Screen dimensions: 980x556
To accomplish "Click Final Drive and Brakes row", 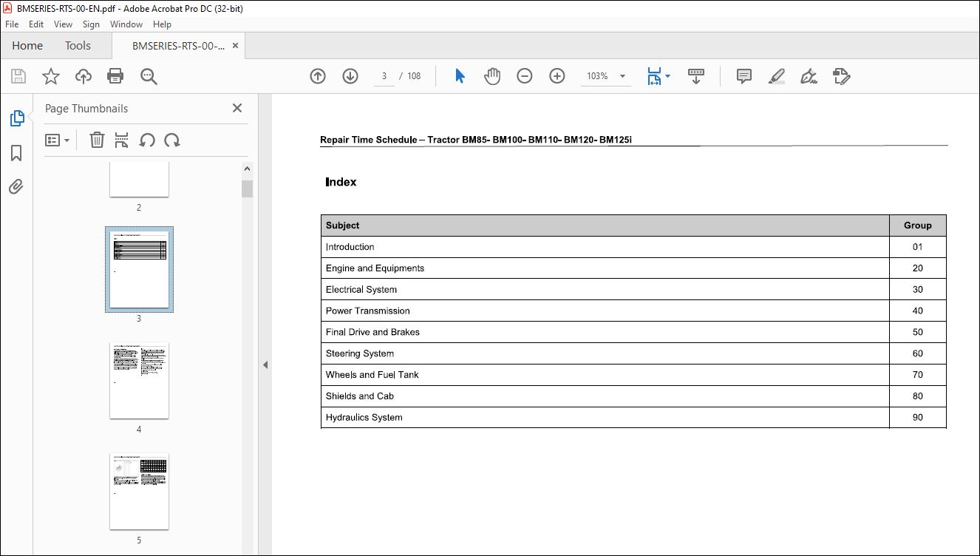I will click(633, 333).
